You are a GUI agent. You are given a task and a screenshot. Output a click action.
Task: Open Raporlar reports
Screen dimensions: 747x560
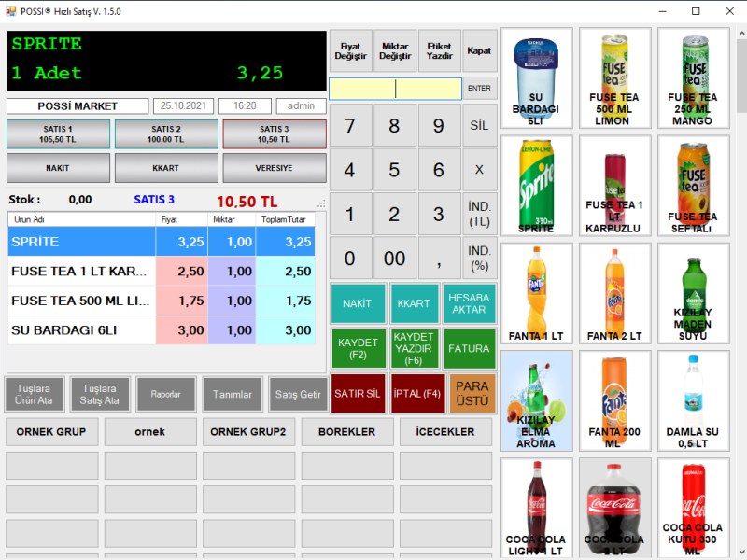[166, 394]
